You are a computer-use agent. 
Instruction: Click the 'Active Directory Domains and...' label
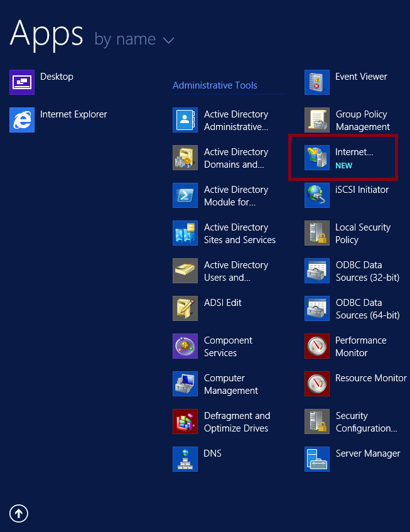point(236,158)
